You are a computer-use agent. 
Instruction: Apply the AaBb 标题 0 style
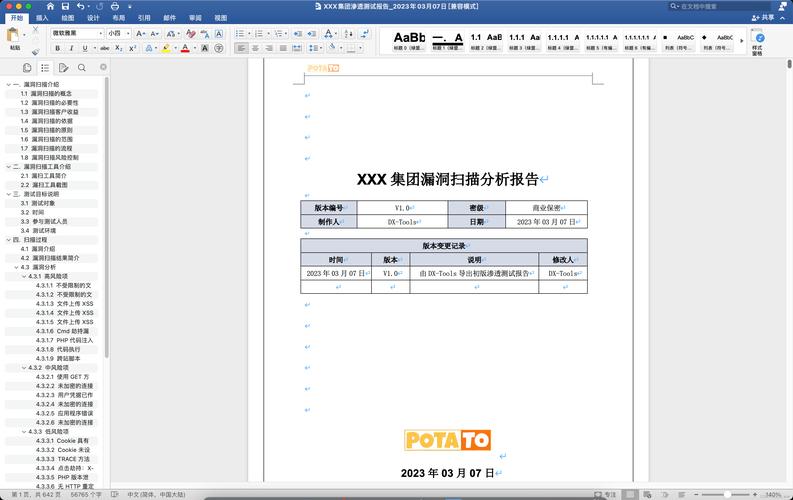409,40
